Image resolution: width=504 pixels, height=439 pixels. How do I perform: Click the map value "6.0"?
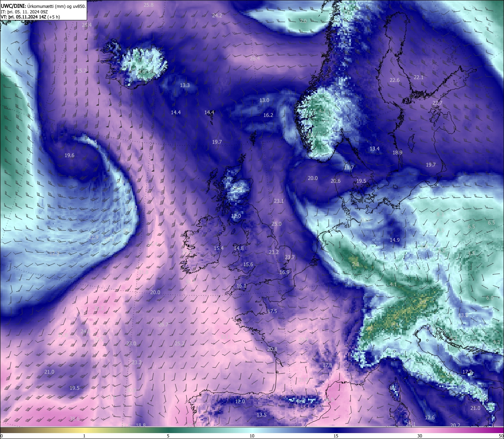pyautogui.click(x=490, y=298)
